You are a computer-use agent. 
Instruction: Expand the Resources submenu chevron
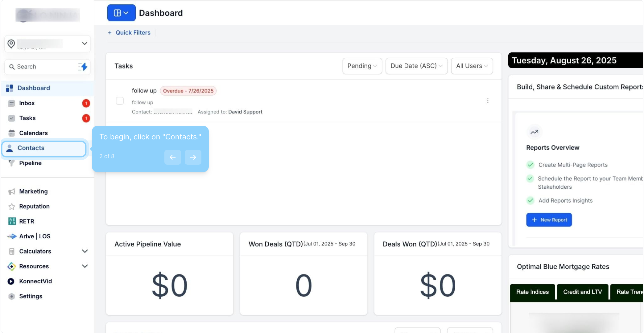pyautogui.click(x=85, y=266)
